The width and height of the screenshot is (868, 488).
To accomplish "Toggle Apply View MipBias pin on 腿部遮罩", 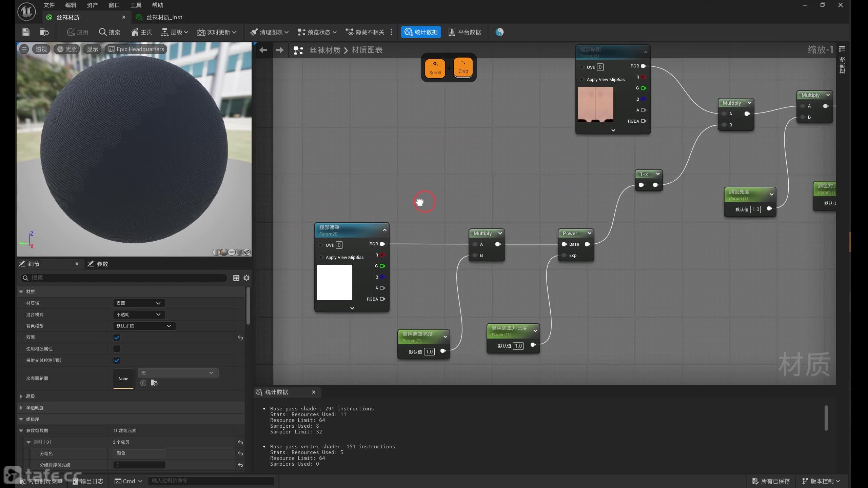I will pos(321,257).
